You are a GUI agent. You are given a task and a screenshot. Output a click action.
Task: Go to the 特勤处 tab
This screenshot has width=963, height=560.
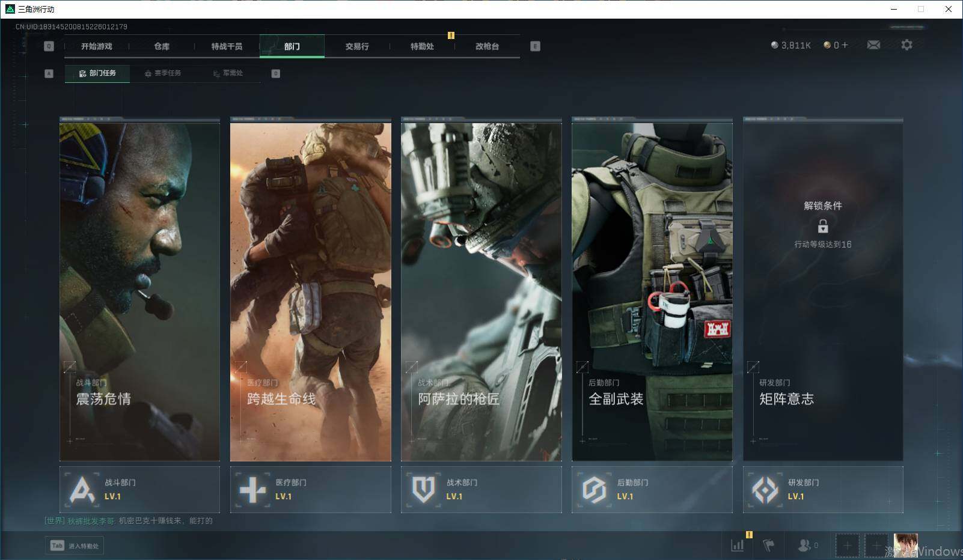[x=422, y=46]
